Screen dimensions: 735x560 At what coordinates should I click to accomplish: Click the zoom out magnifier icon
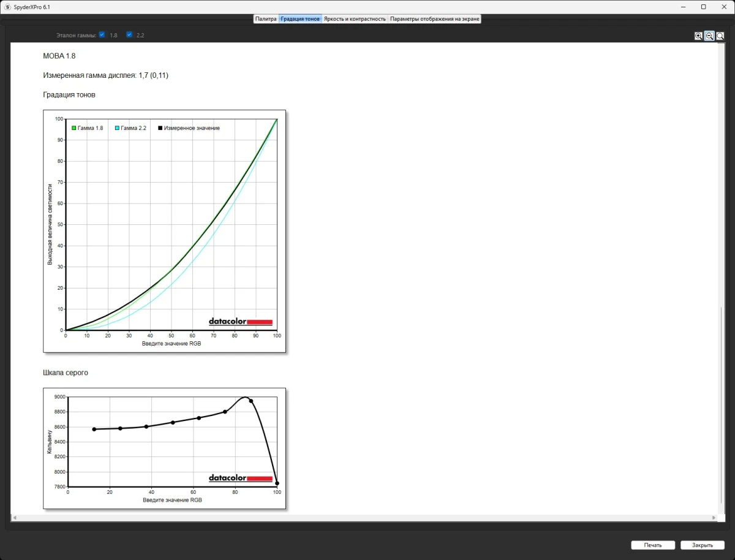(709, 36)
